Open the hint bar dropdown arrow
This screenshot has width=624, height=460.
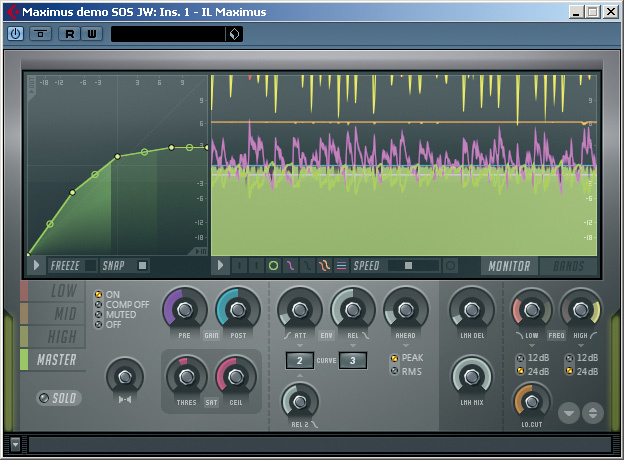(x=15, y=444)
